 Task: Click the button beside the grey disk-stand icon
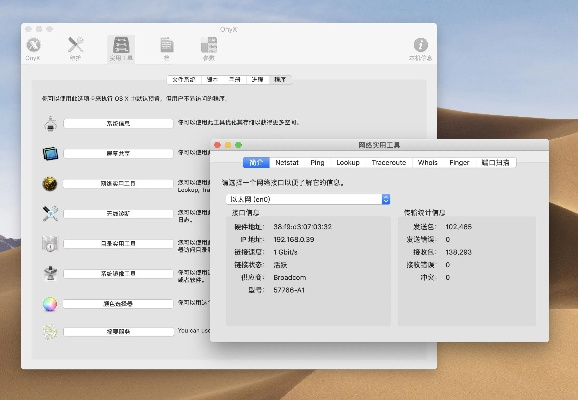[118, 274]
